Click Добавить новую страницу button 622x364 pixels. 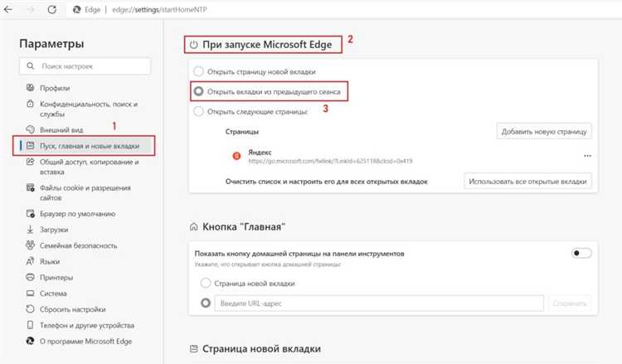[544, 131]
